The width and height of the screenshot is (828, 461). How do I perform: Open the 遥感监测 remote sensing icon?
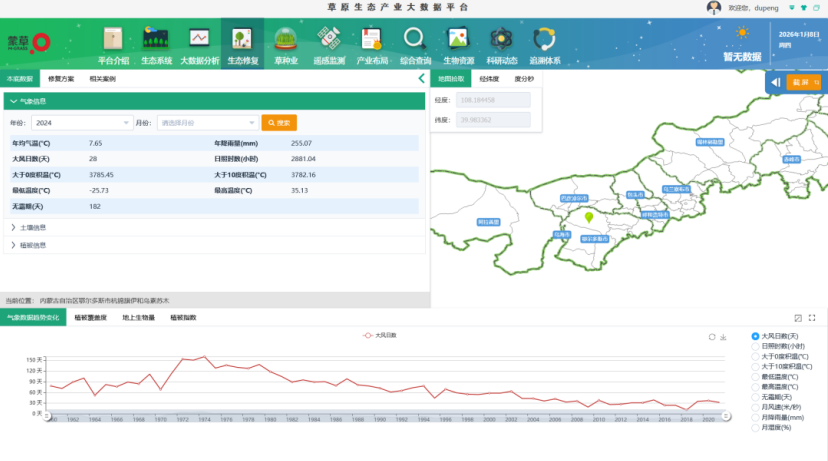pyautogui.click(x=329, y=39)
